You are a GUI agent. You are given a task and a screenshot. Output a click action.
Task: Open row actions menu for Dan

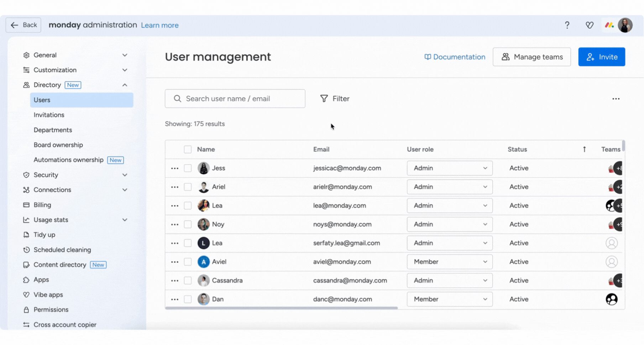[174, 299]
